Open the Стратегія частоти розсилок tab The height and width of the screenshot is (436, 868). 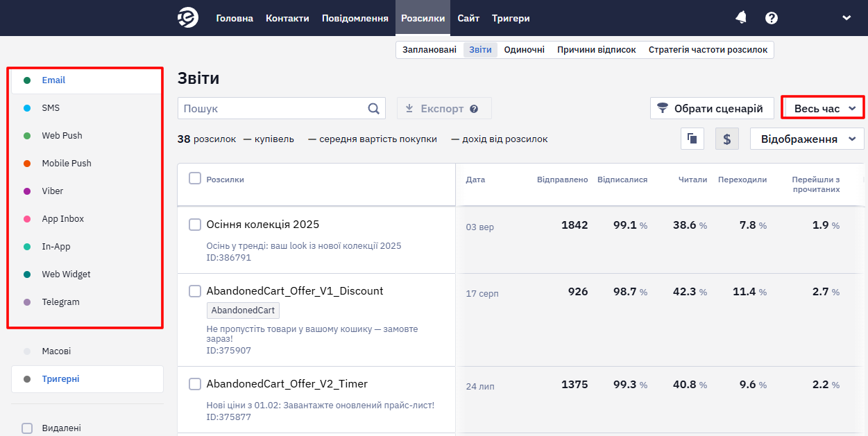(x=708, y=50)
